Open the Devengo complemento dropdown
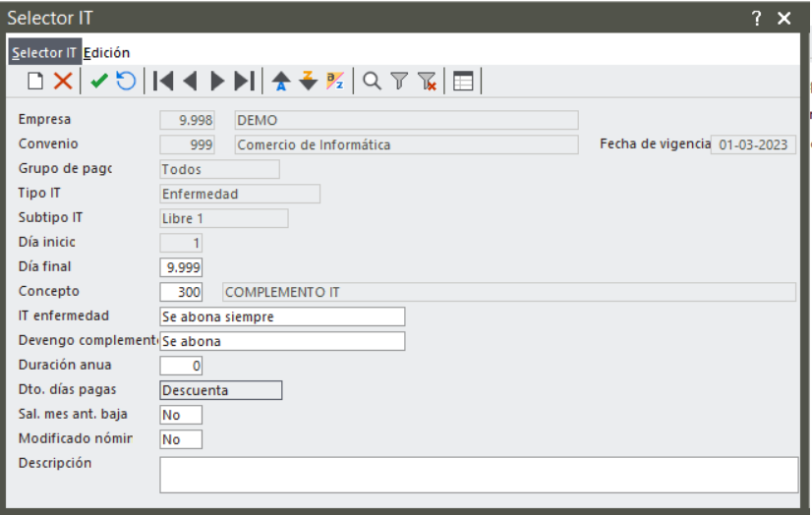This screenshot has height=515, width=812. pos(282,341)
